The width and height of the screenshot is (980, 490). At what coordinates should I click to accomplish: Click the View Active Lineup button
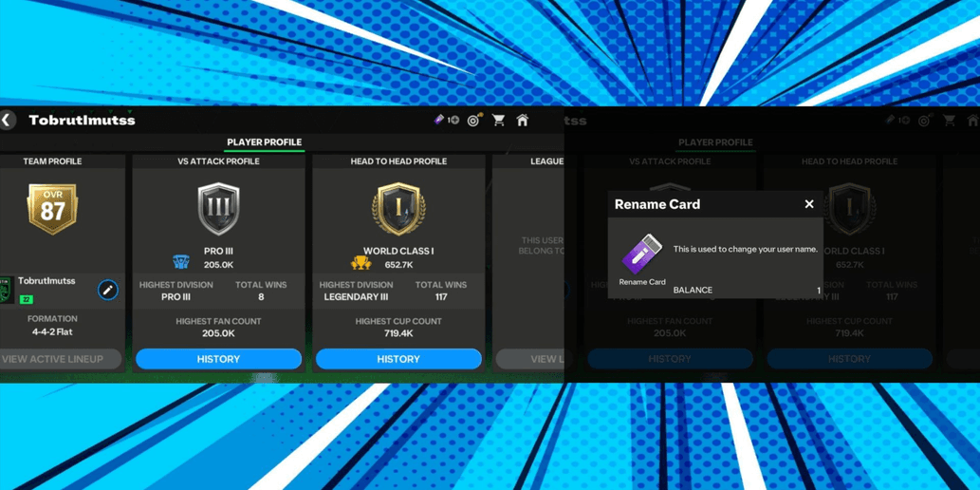tap(55, 359)
